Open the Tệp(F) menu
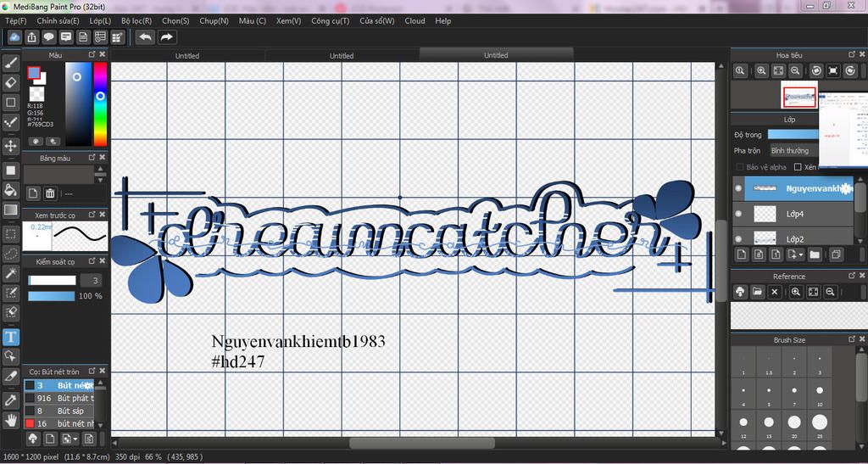This screenshot has width=868, height=464. [x=15, y=21]
